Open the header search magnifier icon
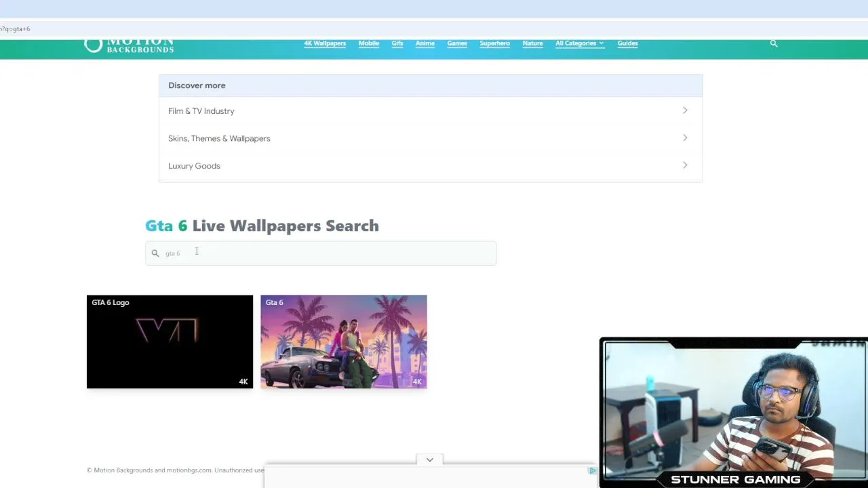The width and height of the screenshot is (868, 488). (x=774, y=43)
